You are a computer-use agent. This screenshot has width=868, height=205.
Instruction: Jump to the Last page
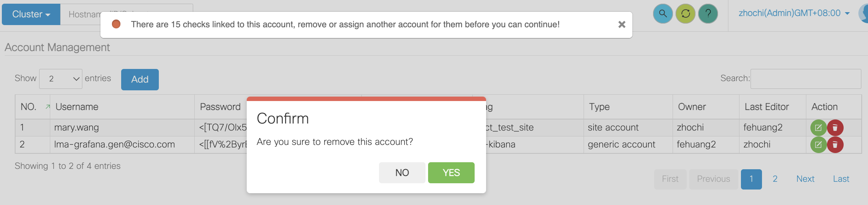[841, 179]
